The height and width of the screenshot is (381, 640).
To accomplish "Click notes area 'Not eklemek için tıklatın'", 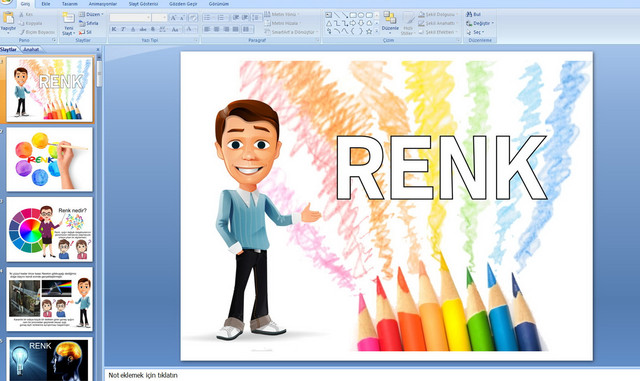I will pyautogui.click(x=143, y=375).
